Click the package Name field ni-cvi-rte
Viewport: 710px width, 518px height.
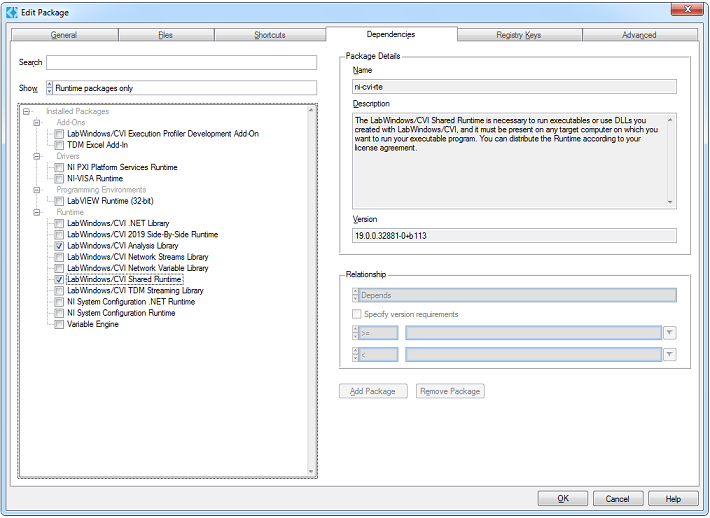coord(514,86)
